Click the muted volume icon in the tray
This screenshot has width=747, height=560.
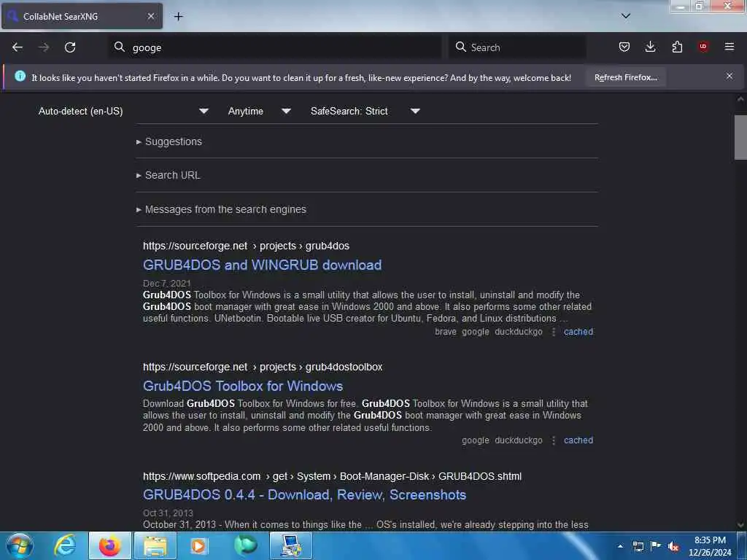pos(673,546)
